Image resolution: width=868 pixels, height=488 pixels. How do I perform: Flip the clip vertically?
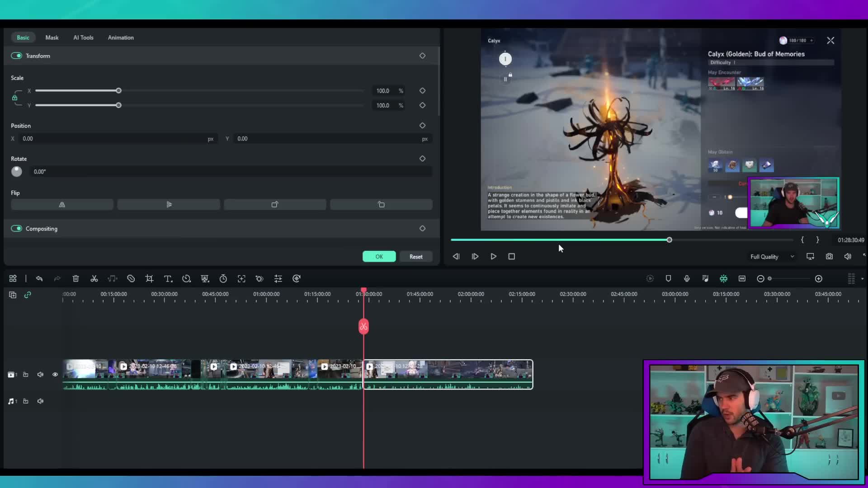169,205
